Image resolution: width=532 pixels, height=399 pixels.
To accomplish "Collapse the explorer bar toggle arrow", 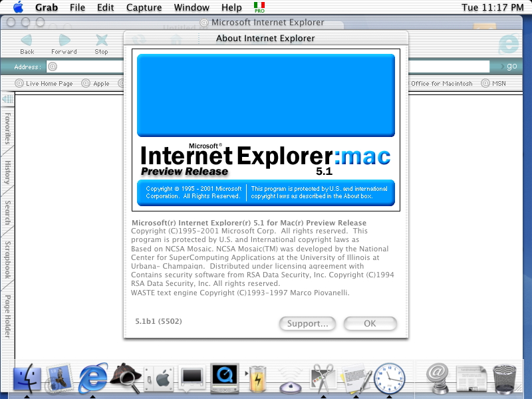I will click(x=7, y=98).
